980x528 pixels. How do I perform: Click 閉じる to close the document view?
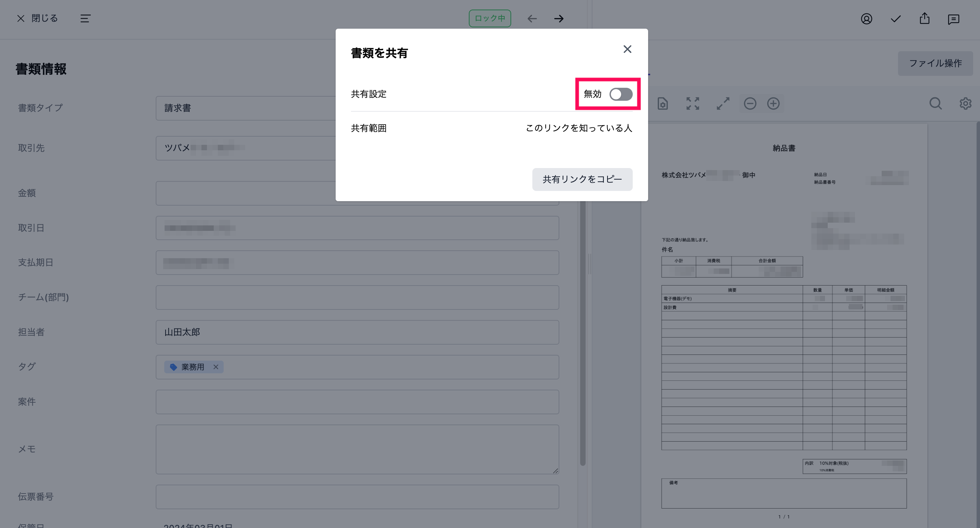coord(37,18)
